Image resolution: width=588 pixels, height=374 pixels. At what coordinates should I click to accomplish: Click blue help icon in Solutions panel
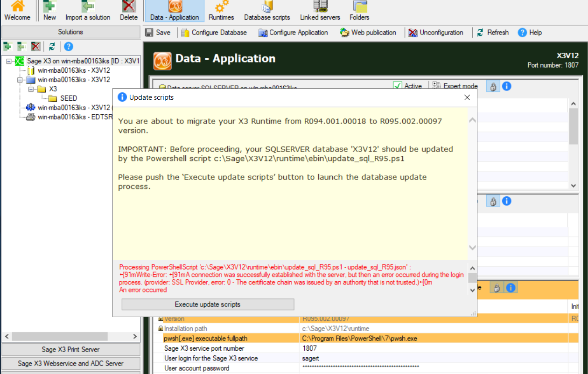(69, 46)
